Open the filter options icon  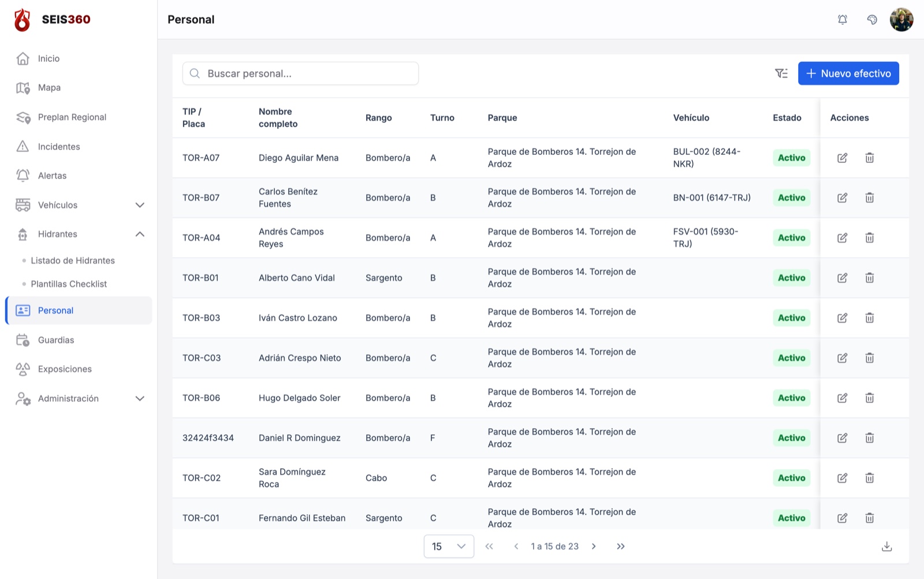coord(781,73)
